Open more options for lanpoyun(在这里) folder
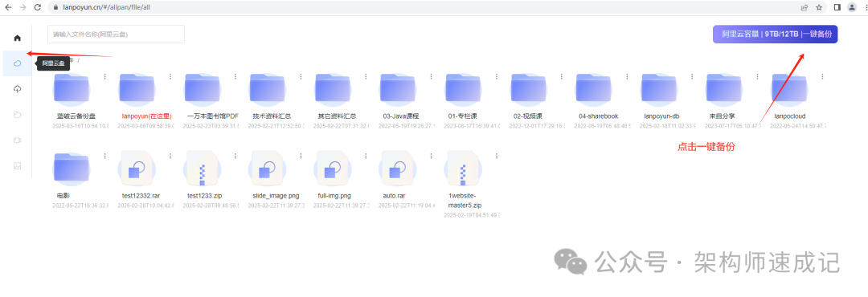The image size is (868, 297). [170, 77]
